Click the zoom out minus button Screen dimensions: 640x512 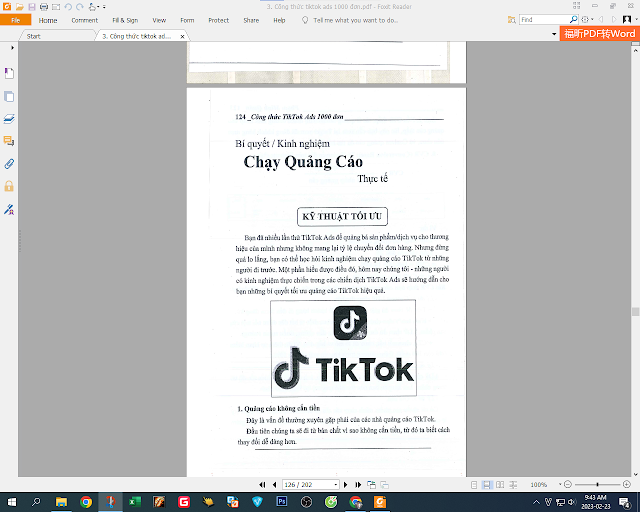pyautogui.click(x=567, y=485)
